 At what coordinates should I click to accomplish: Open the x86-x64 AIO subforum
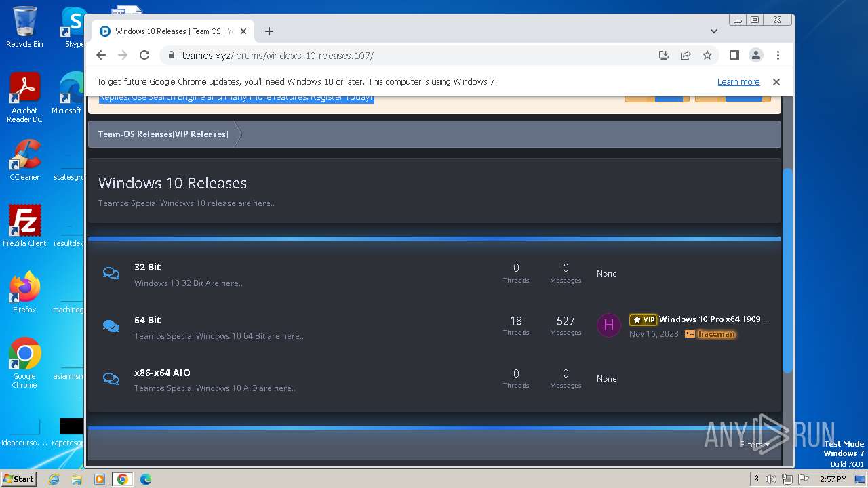point(162,373)
